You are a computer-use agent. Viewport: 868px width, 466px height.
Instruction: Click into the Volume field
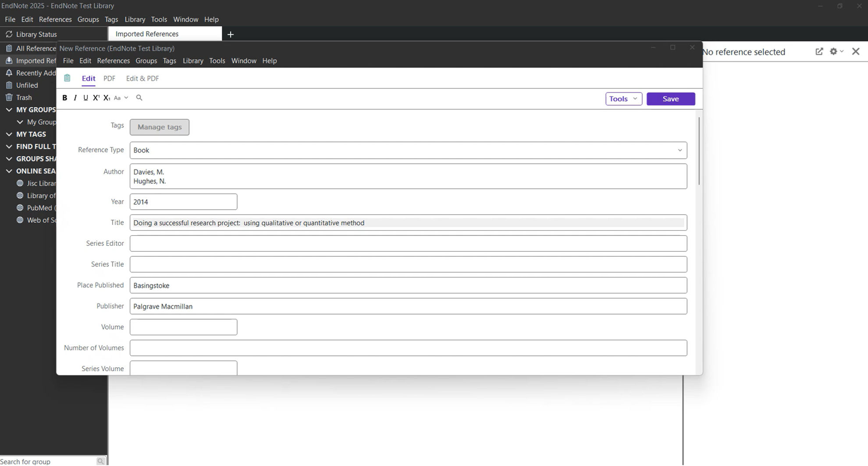[x=183, y=327]
